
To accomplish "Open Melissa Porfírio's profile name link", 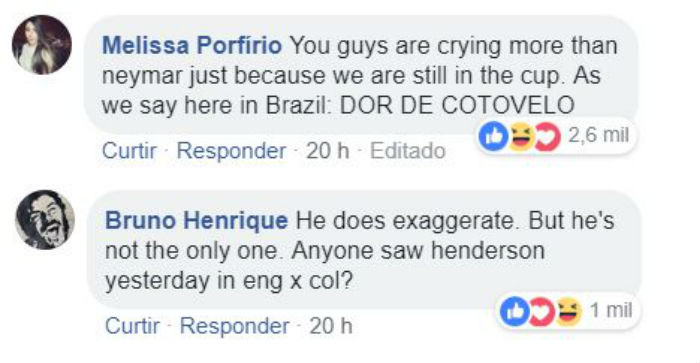I will tap(192, 45).
